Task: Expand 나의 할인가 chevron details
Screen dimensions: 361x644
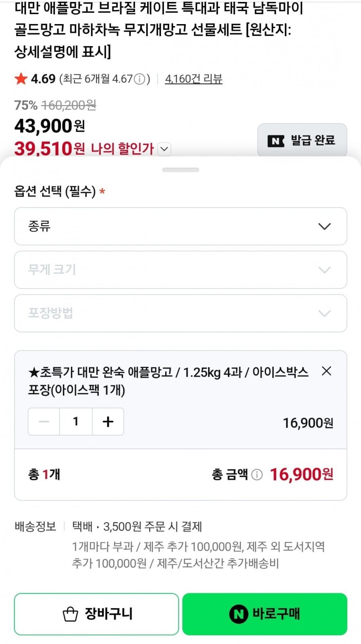Action: 164,149
